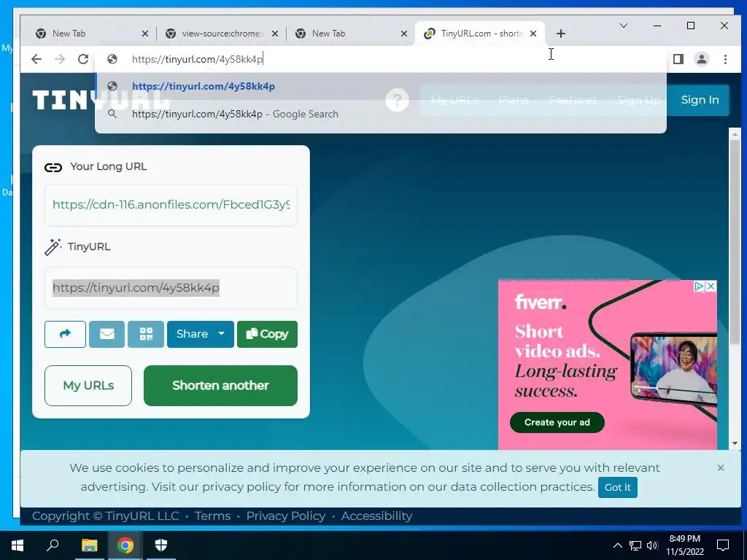Click the green Copy button
Viewport: 747px width, 560px height.
(267, 334)
